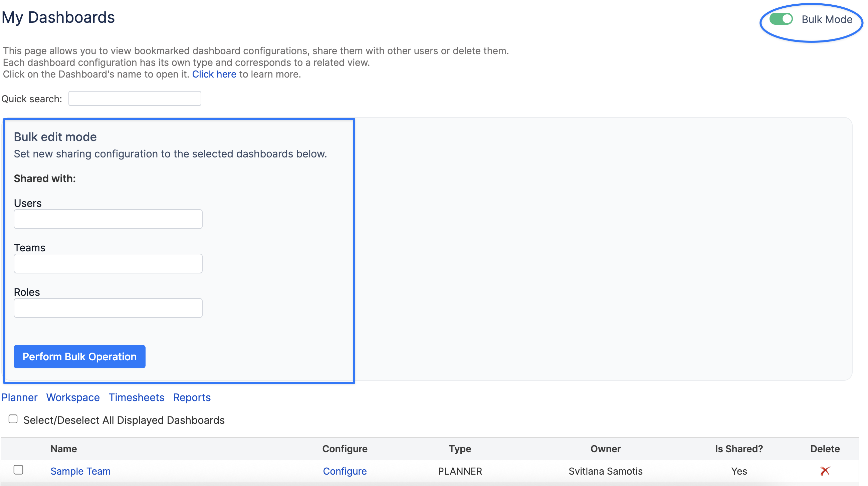Tick the Sample Team row checkbox
Image resolution: width=868 pixels, height=486 pixels.
point(19,470)
